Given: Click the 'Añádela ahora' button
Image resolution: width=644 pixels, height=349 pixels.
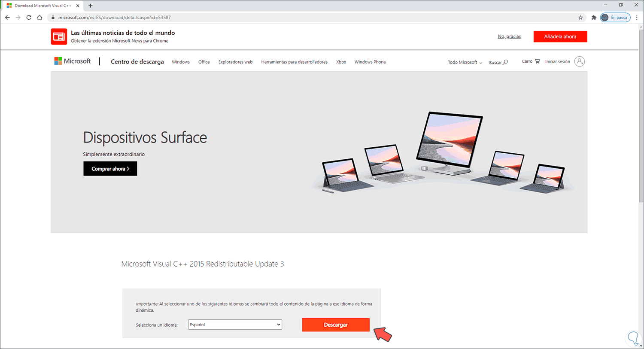Looking at the screenshot, I should click(560, 36).
